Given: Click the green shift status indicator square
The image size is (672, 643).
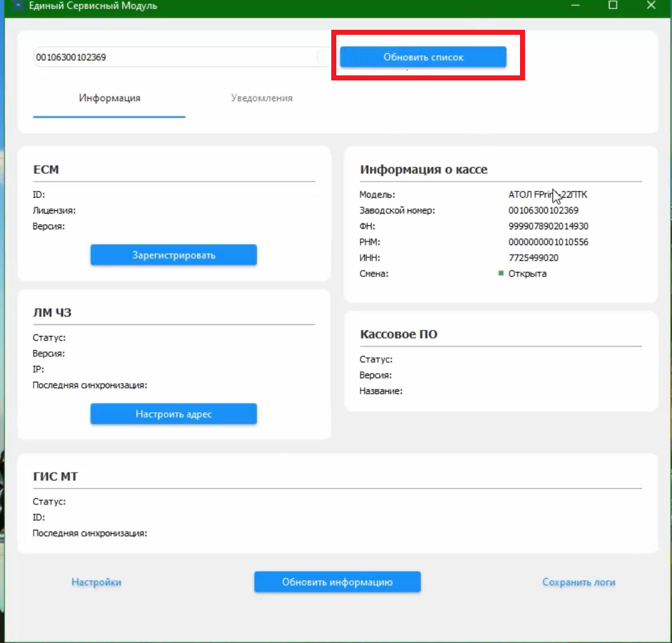Looking at the screenshot, I should pos(500,273).
